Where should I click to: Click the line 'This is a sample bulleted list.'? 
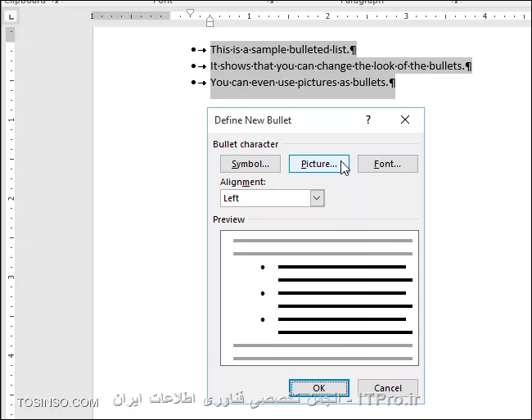(283, 49)
